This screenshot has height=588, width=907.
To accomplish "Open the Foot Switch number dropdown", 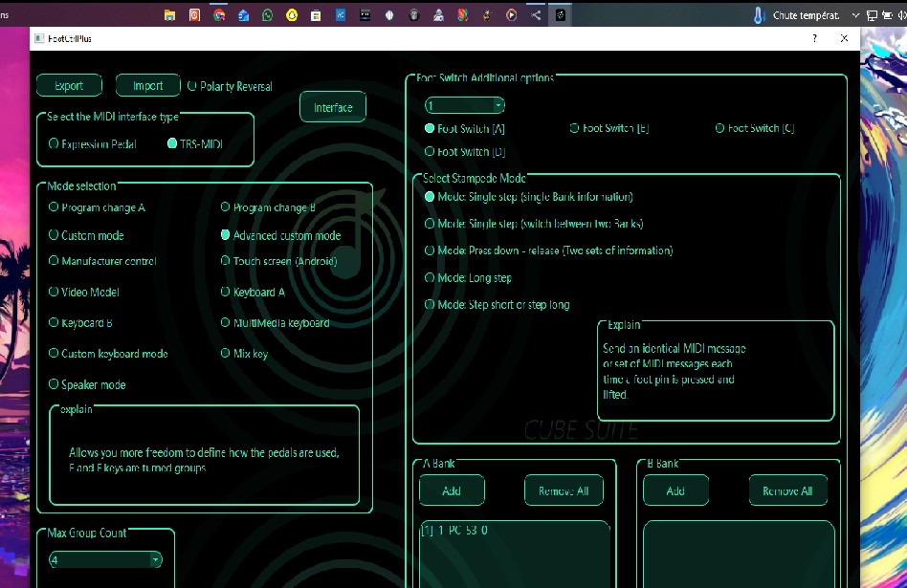I will (x=464, y=105).
